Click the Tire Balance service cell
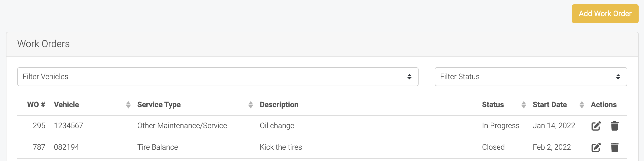This screenshot has height=161, width=644. [x=158, y=147]
